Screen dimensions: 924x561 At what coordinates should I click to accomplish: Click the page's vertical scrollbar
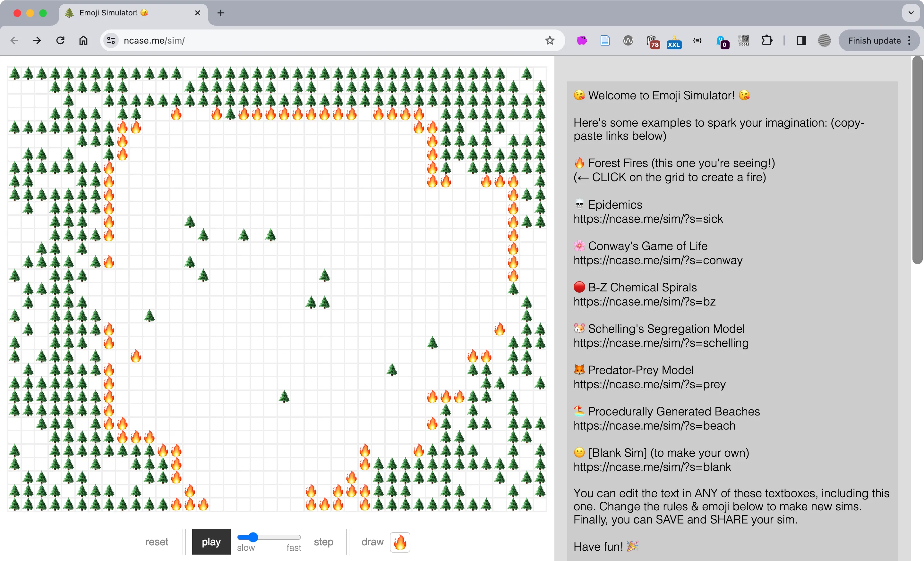point(917,160)
